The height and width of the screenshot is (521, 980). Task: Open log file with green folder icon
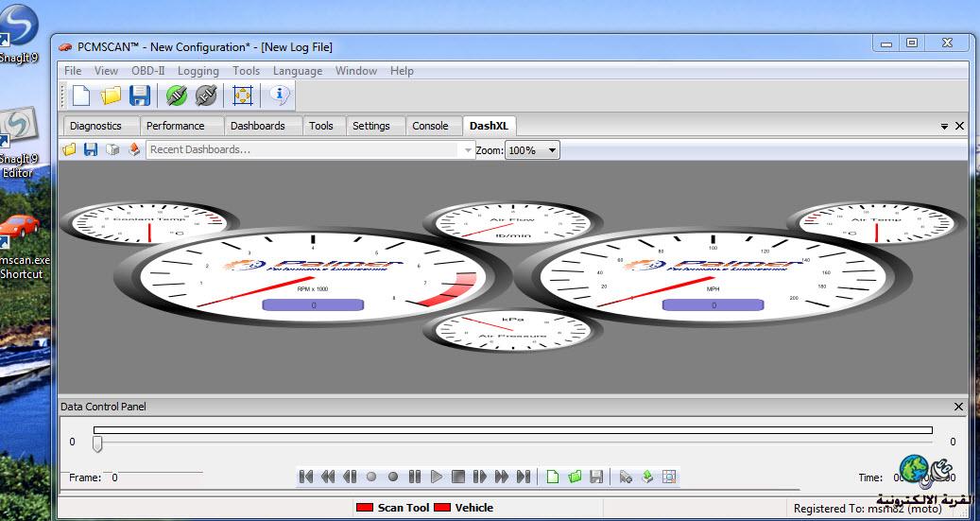coord(575,477)
